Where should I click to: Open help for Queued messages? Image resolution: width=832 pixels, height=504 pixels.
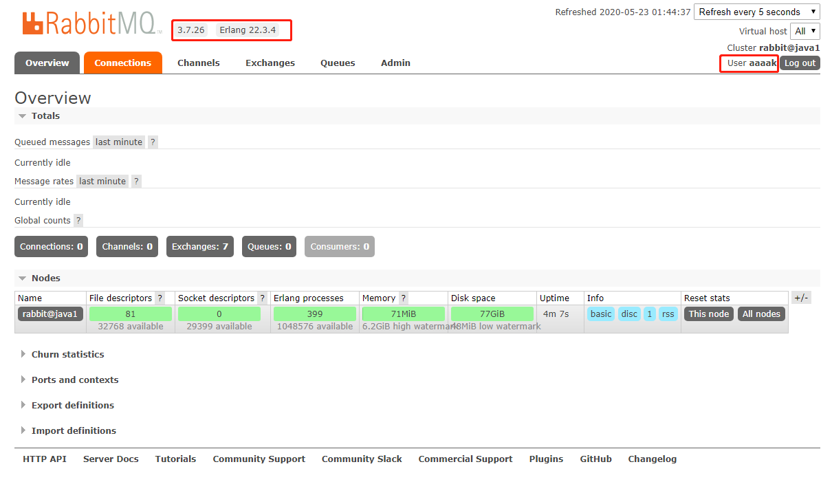[153, 142]
